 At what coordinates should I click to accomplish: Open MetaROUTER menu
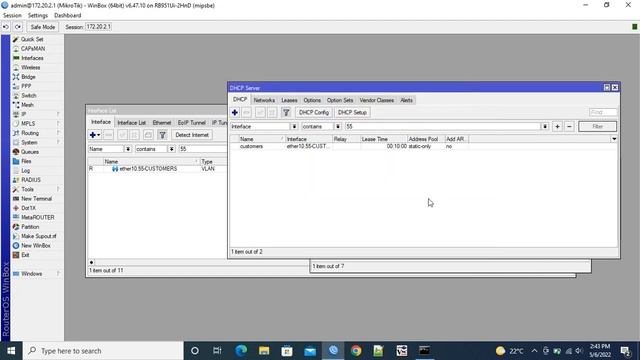[38, 218]
